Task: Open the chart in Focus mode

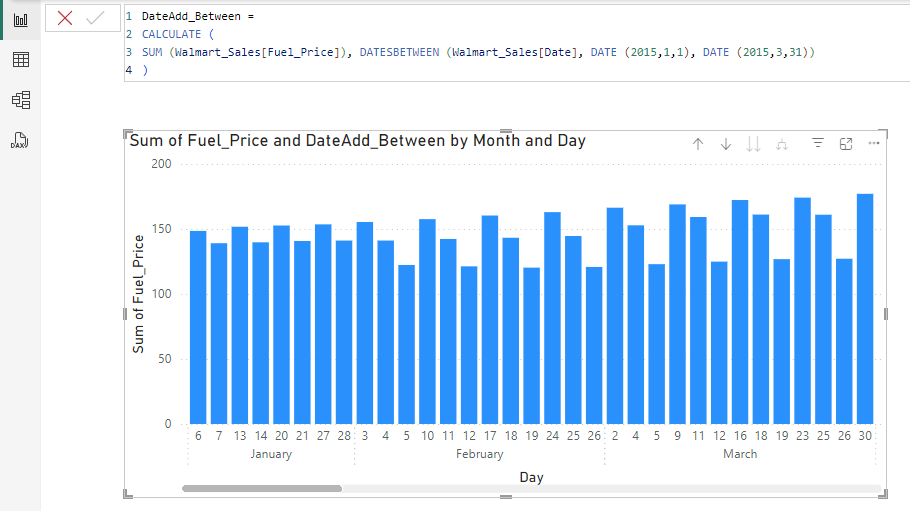Action: (846, 144)
